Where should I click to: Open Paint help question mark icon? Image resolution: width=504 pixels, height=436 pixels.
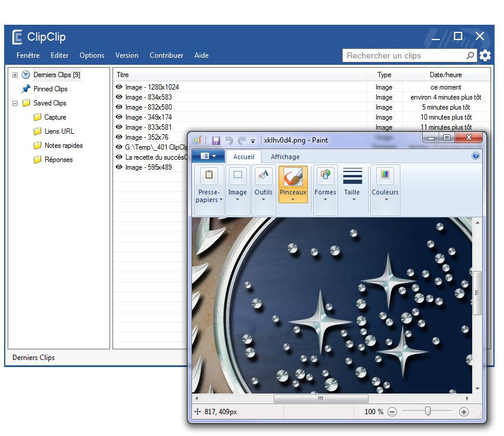[x=475, y=156]
